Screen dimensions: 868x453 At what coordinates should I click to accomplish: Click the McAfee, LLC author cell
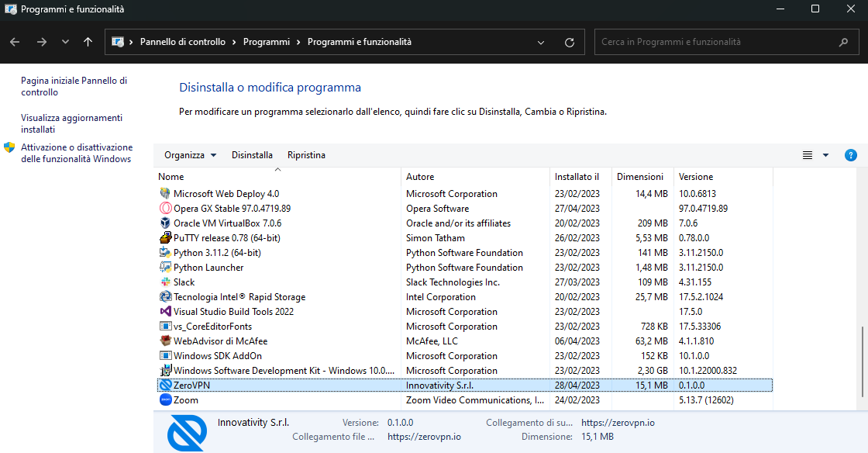[x=432, y=341]
